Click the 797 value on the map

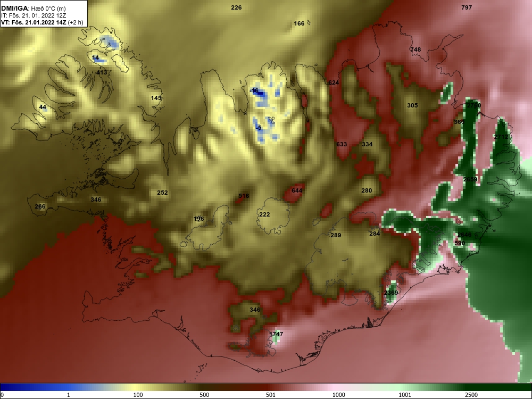[467, 7]
